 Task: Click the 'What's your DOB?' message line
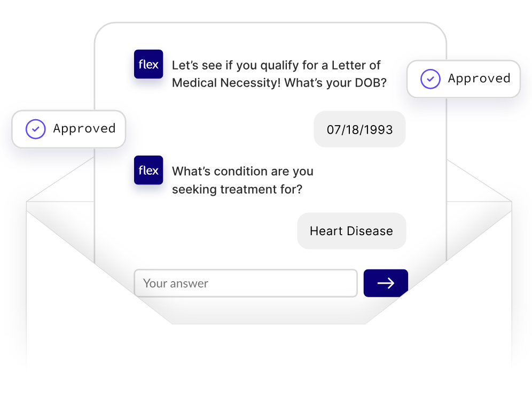pos(279,83)
